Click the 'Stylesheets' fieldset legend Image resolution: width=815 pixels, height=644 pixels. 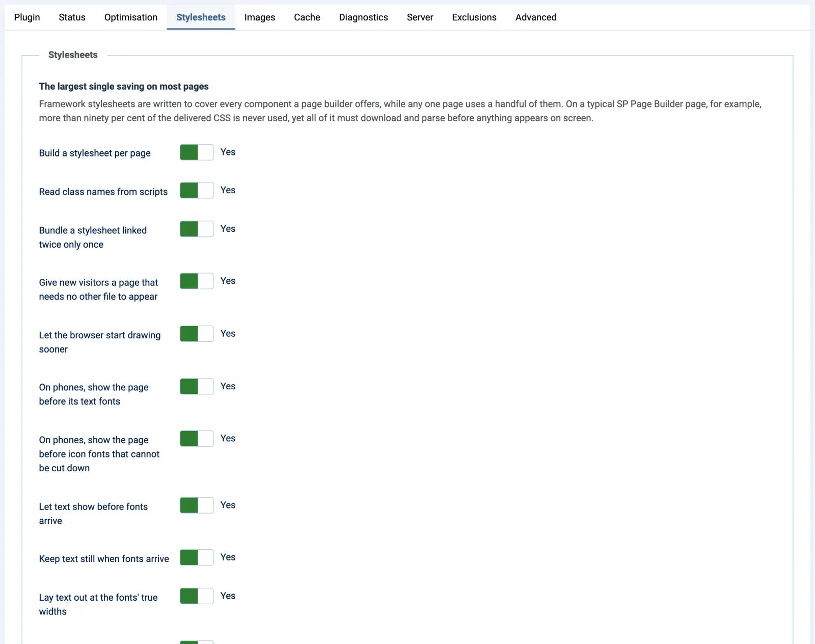(x=73, y=55)
